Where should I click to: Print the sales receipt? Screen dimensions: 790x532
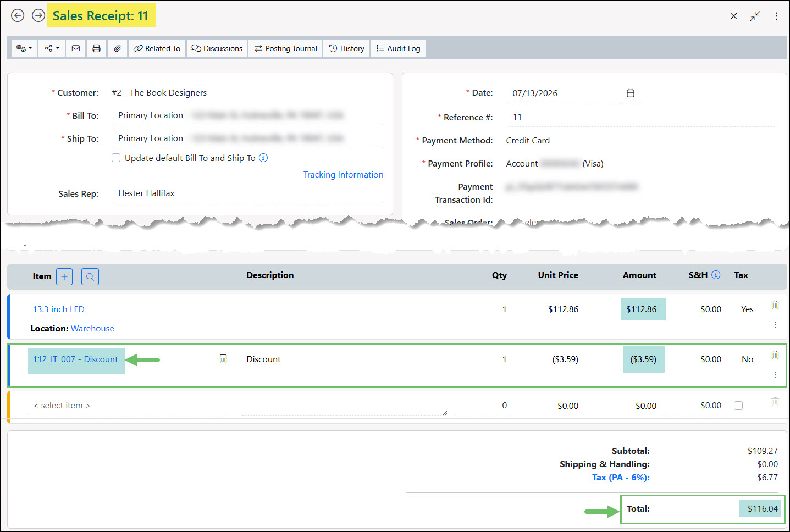pyautogui.click(x=96, y=48)
